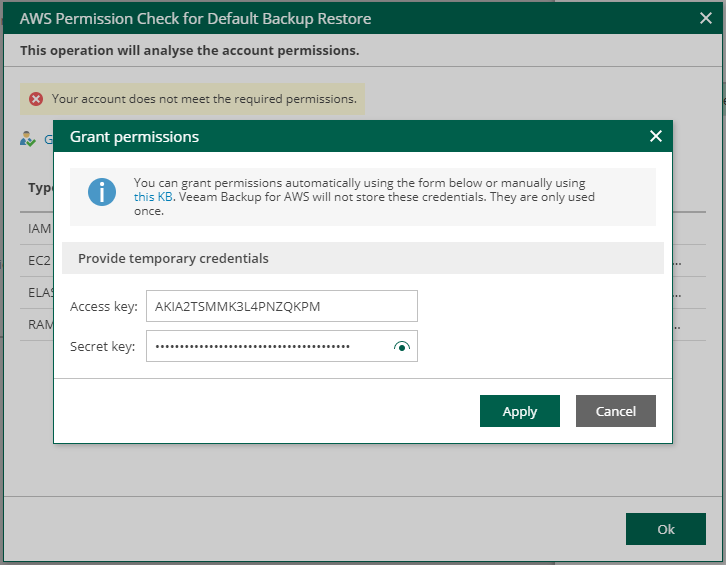Focus the Access key field
The image size is (726, 565).
point(282,306)
